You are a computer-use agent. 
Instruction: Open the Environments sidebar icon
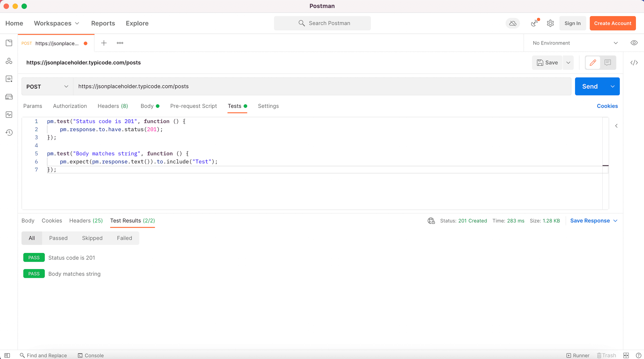(x=9, y=79)
